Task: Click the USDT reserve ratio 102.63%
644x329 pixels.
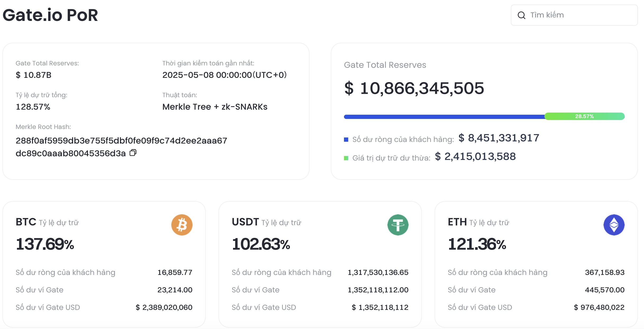Action: 261,244
